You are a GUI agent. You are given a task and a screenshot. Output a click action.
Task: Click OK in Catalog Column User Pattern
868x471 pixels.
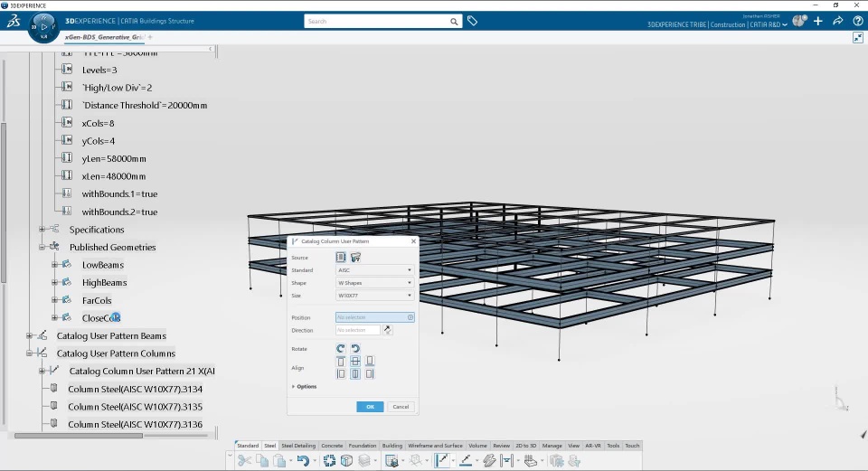click(x=371, y=407)
